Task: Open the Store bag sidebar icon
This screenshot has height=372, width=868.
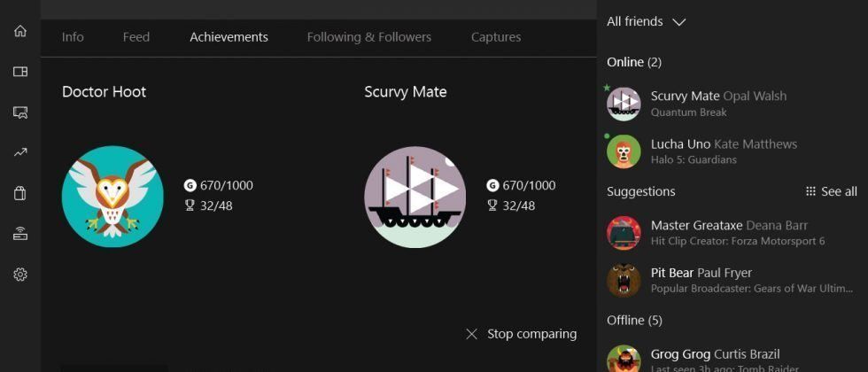Action: pos(20,193)
